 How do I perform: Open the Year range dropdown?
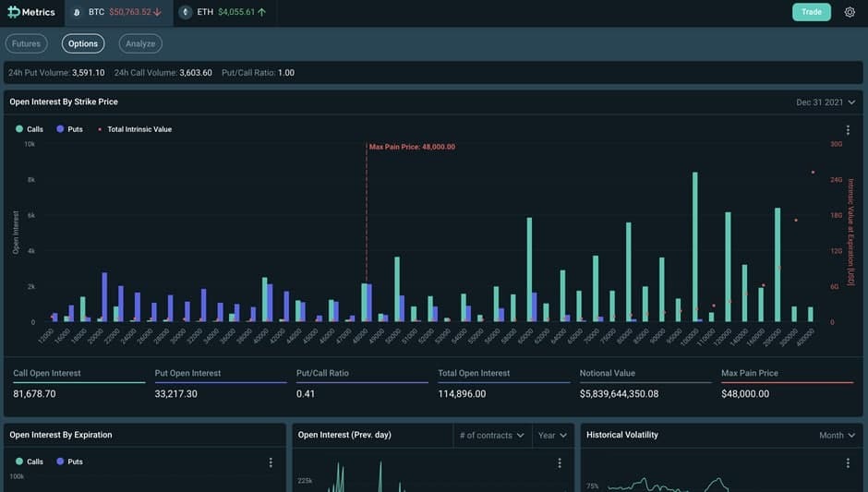click(x=552, y=436)
